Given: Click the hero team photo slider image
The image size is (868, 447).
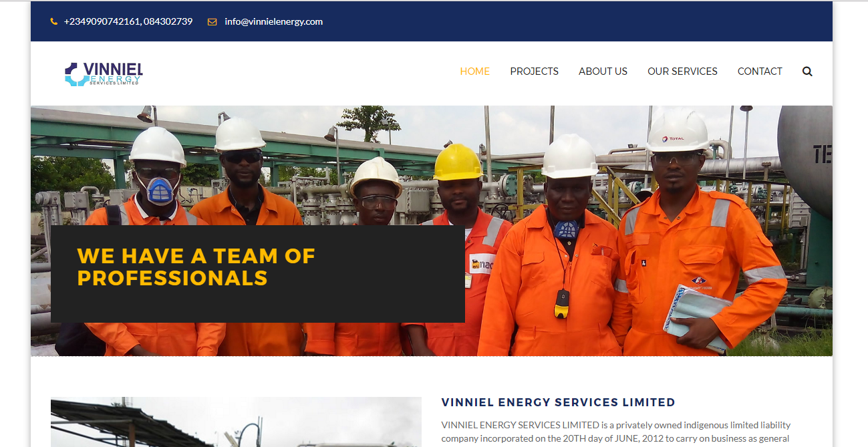Looking at the screenshot, I should [x=432, y=231].
